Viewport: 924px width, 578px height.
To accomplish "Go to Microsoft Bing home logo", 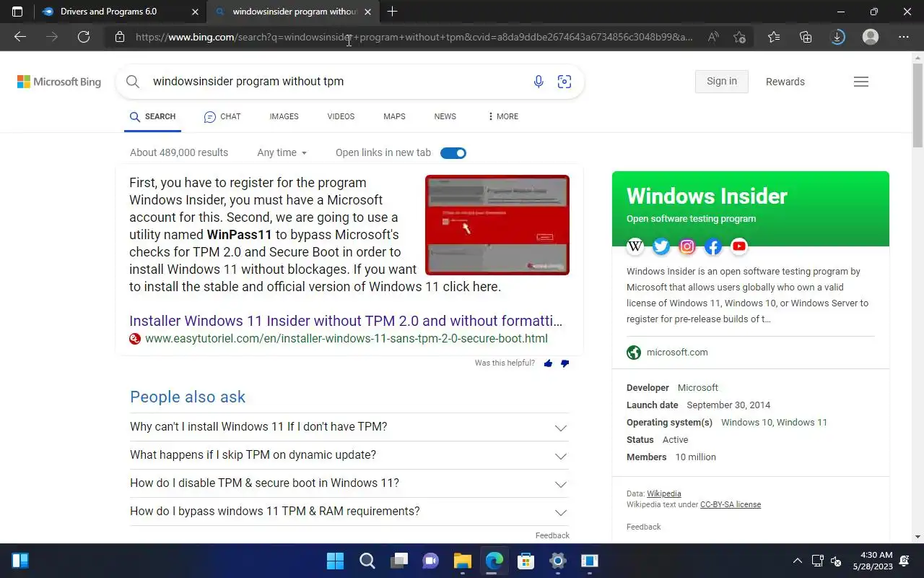I will click(x=59, y=82).
